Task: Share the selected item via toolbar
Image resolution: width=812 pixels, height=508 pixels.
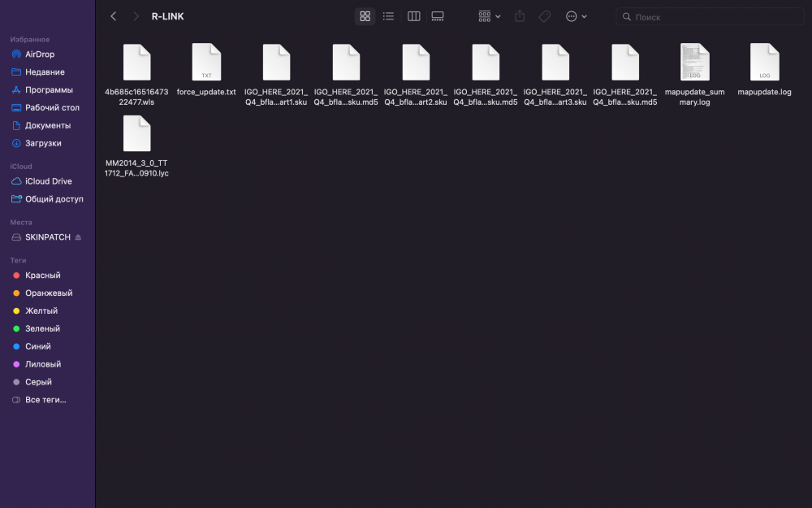Action: tap(520, 16)
